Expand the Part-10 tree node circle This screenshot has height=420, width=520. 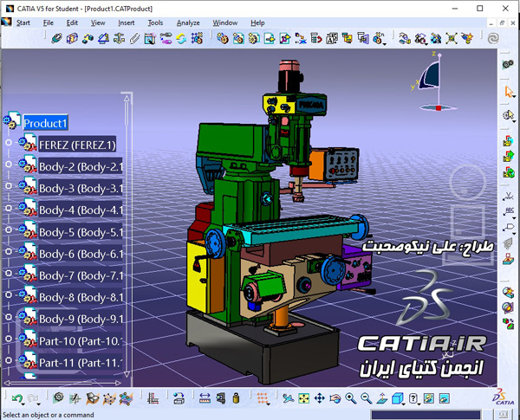tap(9, 339)
